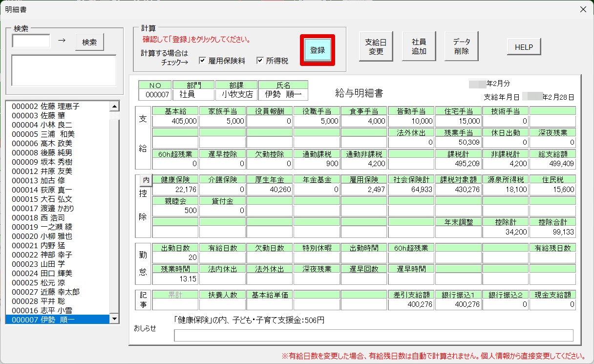
Task: Select employee 000004 小林 良二
Action: [58, 125]
